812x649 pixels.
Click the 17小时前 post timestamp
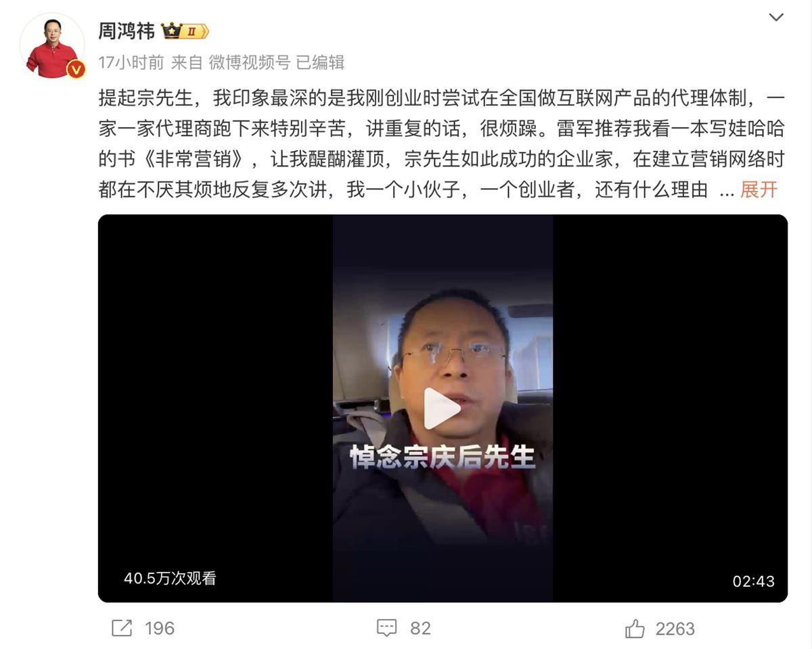(x=131, y=63)
